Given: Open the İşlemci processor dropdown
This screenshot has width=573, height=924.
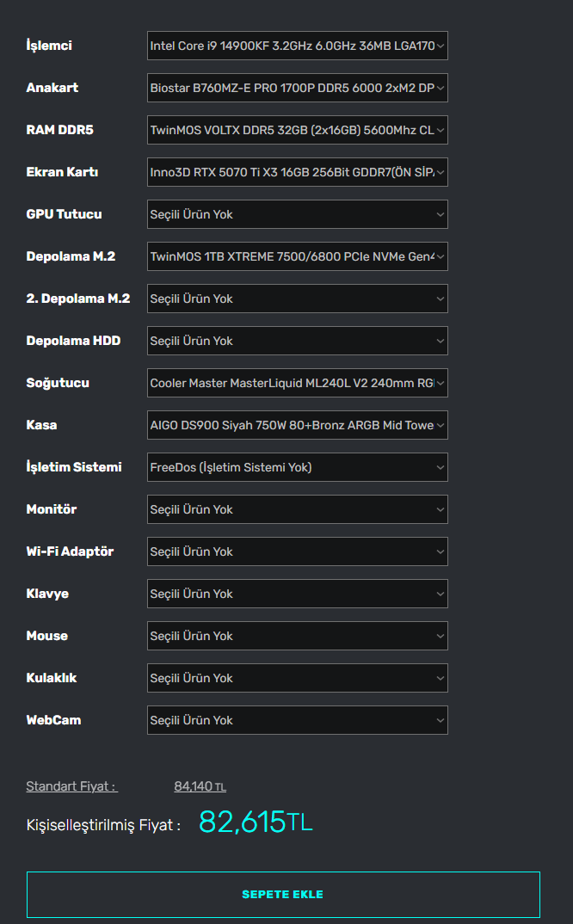Looking at the screenshot, I should pyautogui.click(x=297, y=46).
